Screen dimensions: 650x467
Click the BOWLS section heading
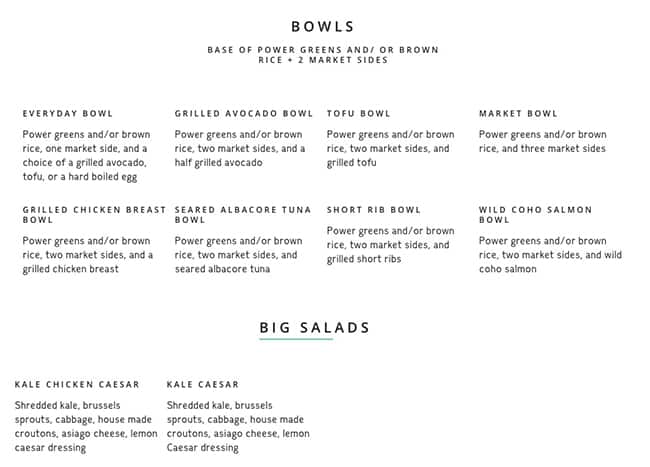[323, 27]
